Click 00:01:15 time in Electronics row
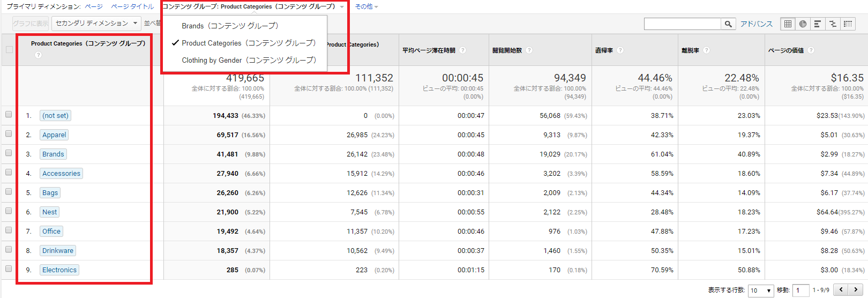The image size is (868, 298). (471, 270)
